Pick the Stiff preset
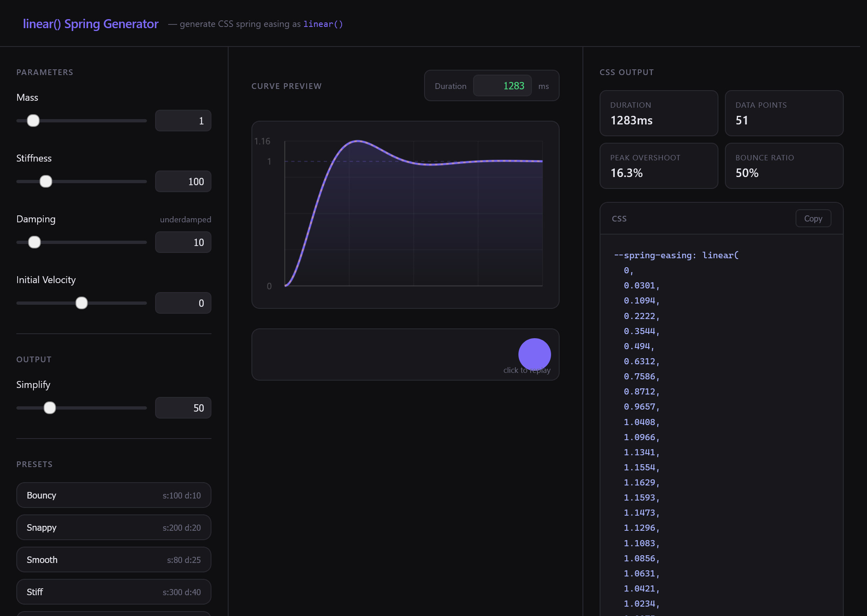Viewport: 867px width, 616px height. (x=113, y=592)
